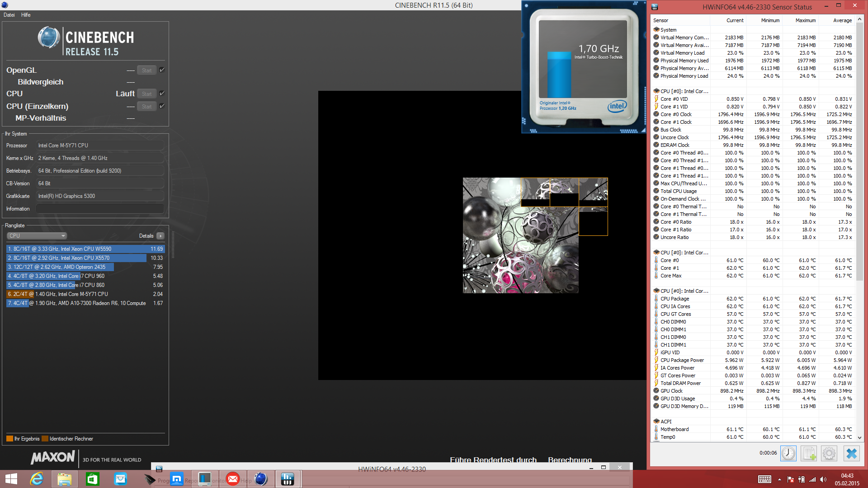Open the Datei menu
The height and width of the screenshot is (488, 868).
[x=9, y=15]
